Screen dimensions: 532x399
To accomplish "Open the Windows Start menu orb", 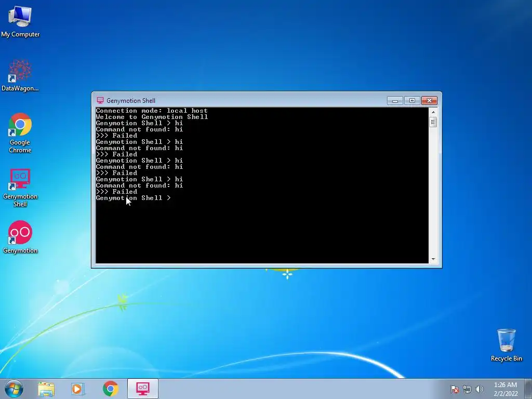I will (14, 389).
